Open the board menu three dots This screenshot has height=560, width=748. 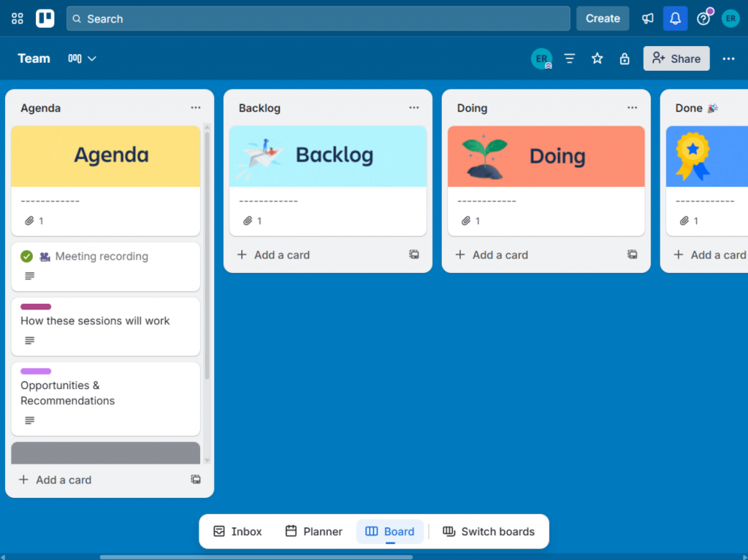tap(728, 58)
